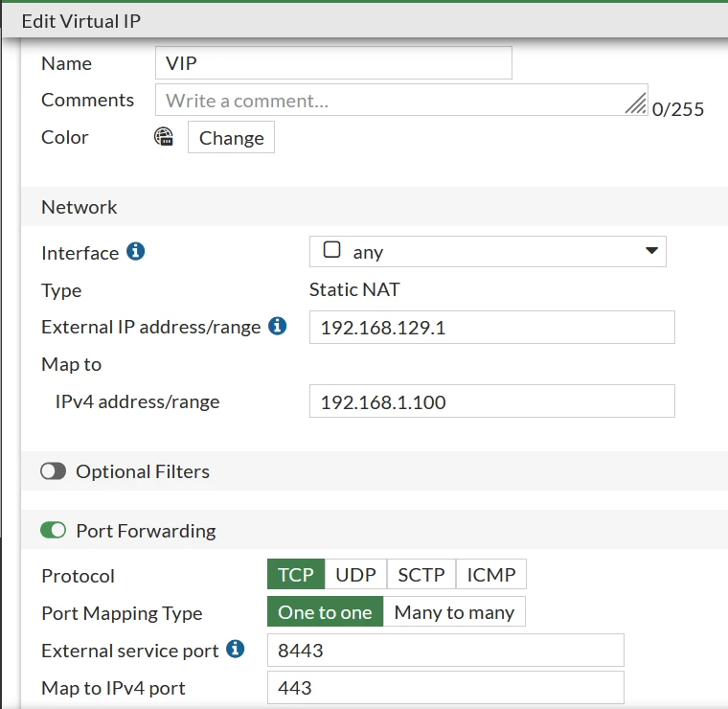Click the Name field containing VIP

[333, 62]
